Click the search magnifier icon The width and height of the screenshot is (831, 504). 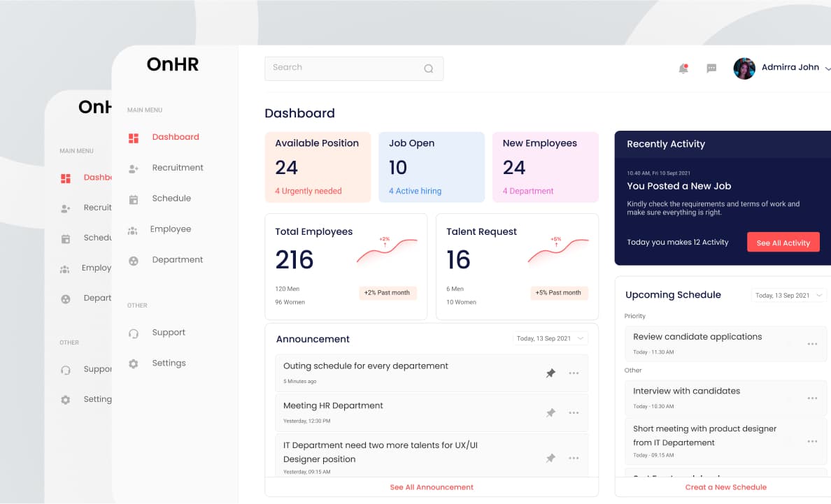tap(429, 69)
